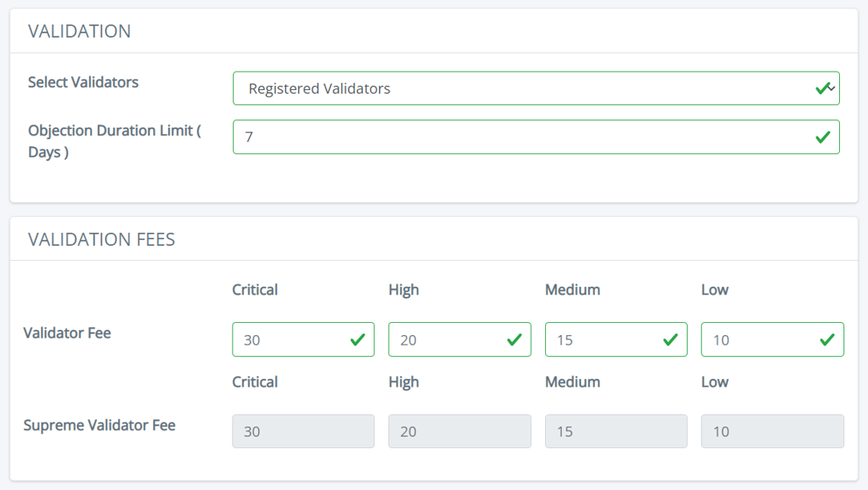Click the green checkmark in Objection Duration field
868x490 pixels.
click(822, 137)
